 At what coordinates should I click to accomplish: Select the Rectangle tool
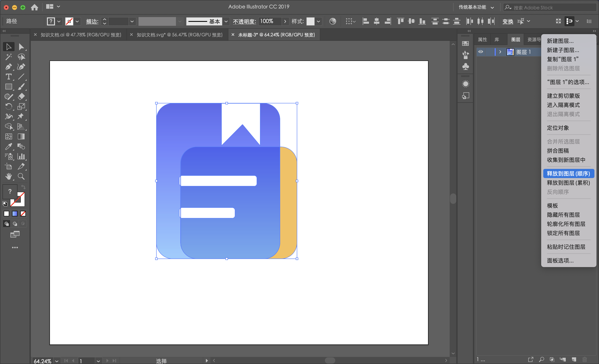(x=9, y=87)
